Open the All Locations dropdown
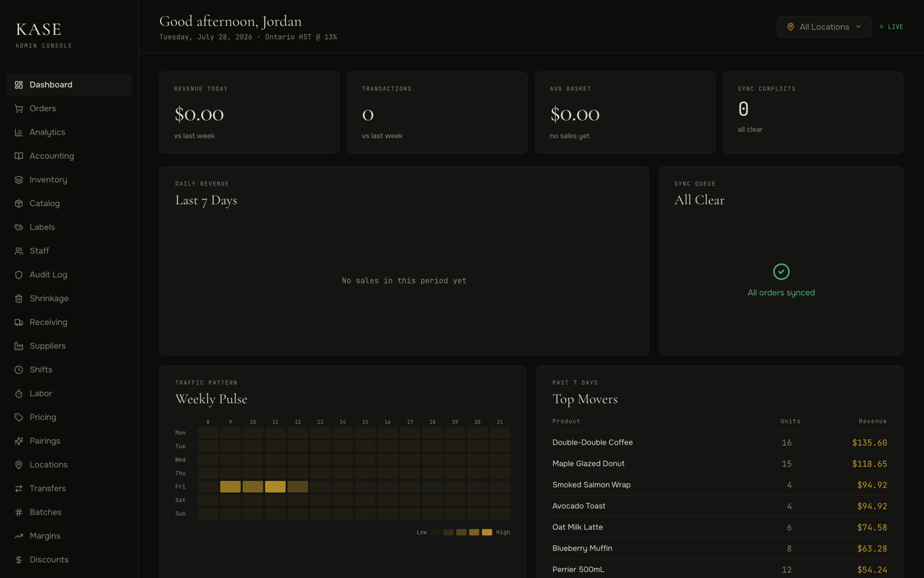This screenshot has height=578, width=924. pos(824,27)
